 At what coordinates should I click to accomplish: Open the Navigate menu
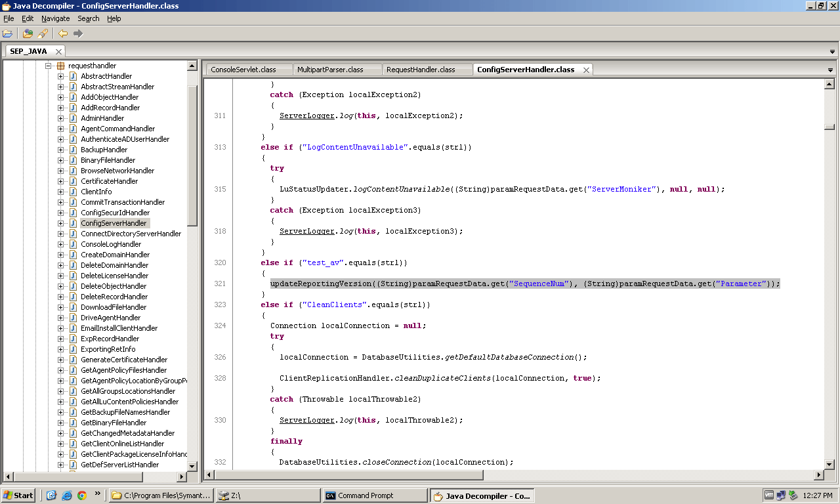click(x=56, y=18)
